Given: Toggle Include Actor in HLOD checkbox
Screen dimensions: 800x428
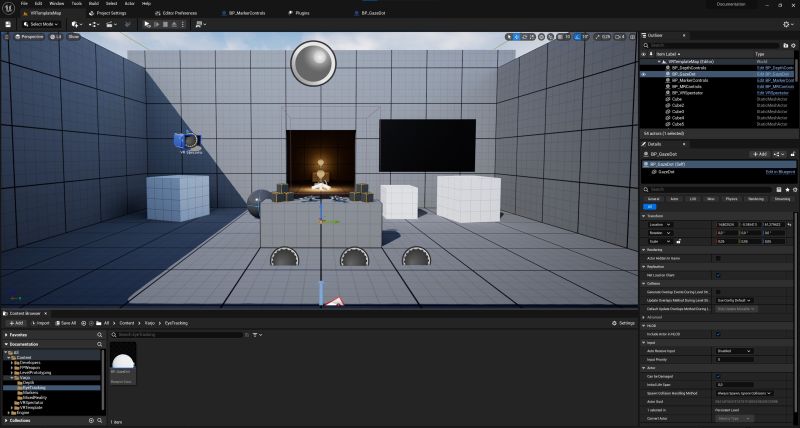Looking at the screenshot, I should click(718, 334).
